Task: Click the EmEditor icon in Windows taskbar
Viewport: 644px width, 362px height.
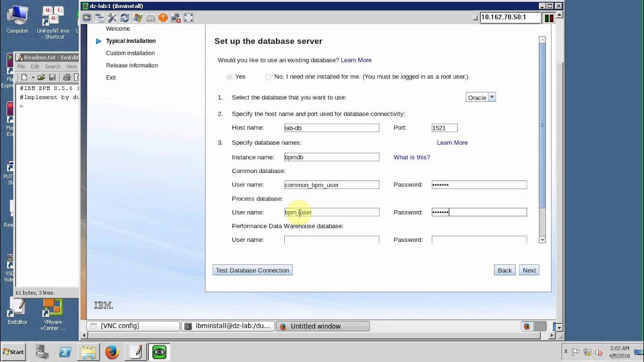Action: click(135, 352)
